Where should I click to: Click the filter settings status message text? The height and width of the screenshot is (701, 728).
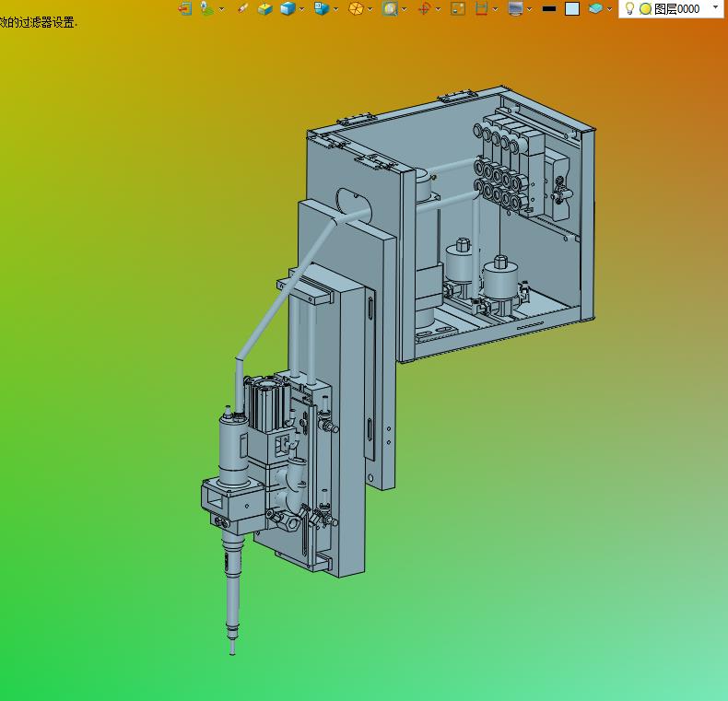click(39, 22)
